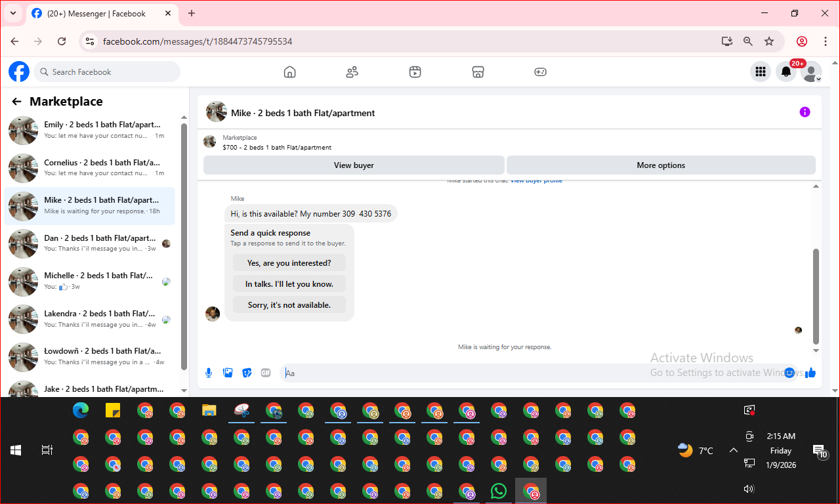This screenshot has width=840, height=504.
Task: Open File Explorer from the taskbar
Action: (x=209, y=411)
